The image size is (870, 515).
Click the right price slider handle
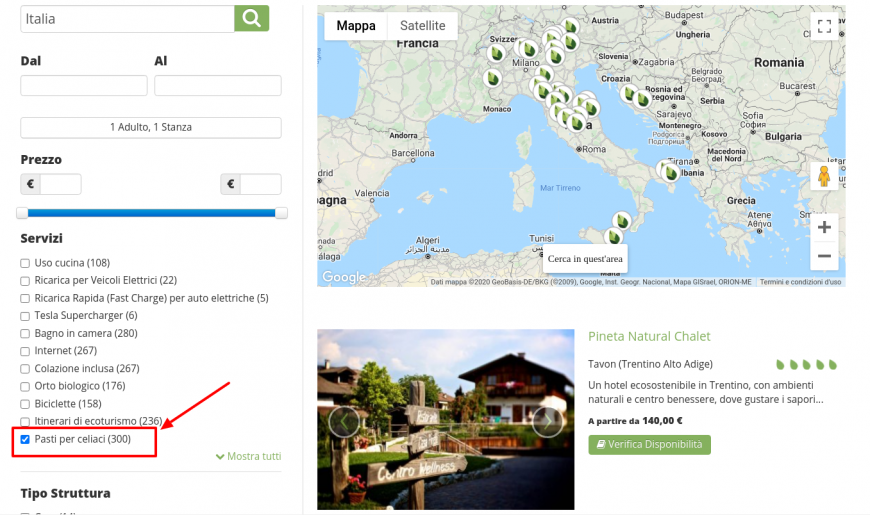pos(281,213)
